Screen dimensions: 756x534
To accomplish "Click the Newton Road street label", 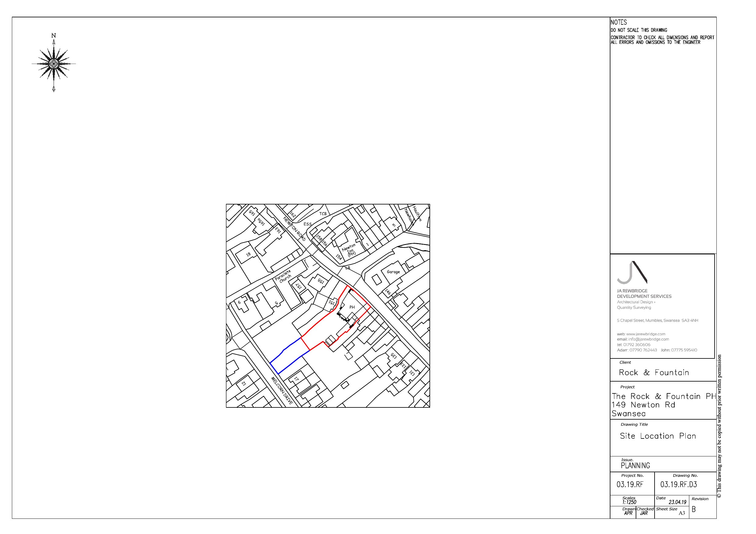I will 294,229.
